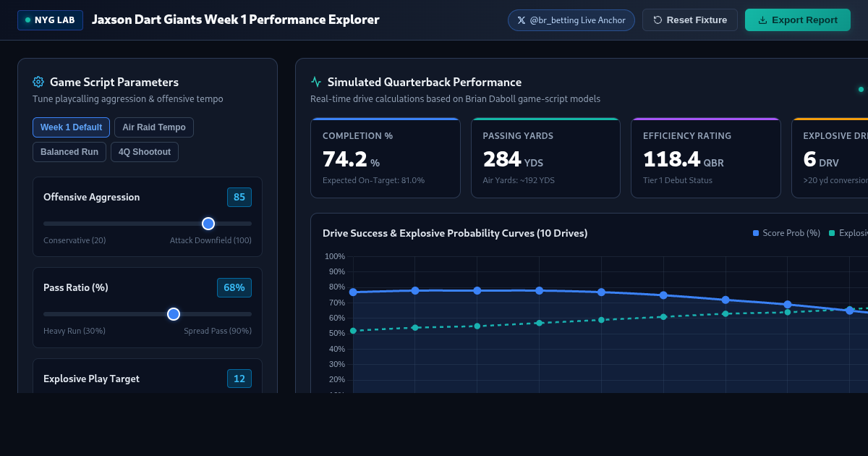
Task: Click the Heavy Run (30%) slider label
Action: [x=75, y=331]
